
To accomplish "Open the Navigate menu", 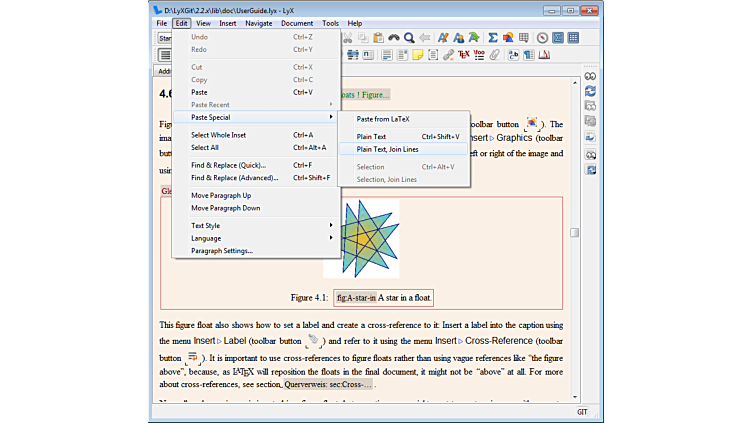I will pos(258,22).
